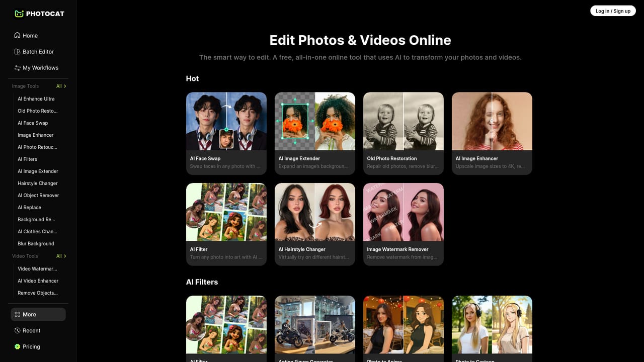Open Image Enhancer in the sidebar list

tap(35, 135)
